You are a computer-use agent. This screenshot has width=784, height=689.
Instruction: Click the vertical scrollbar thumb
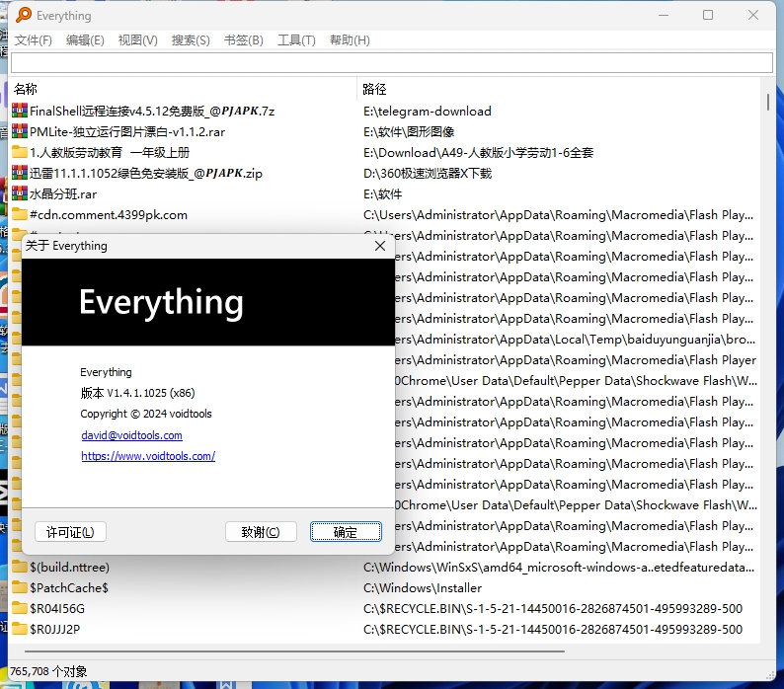767,102
